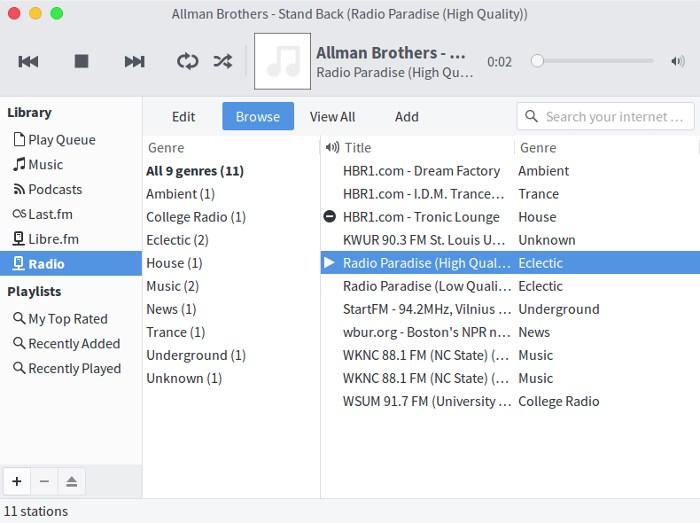Toggle repeat mode

coord(187,62)
